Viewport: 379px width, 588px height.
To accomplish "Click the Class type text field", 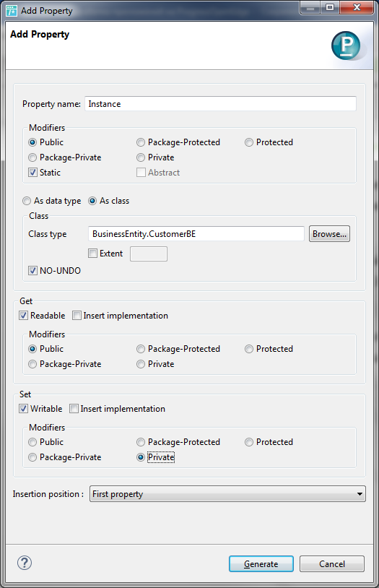I will pyautogui.click(x=196, y=234).
